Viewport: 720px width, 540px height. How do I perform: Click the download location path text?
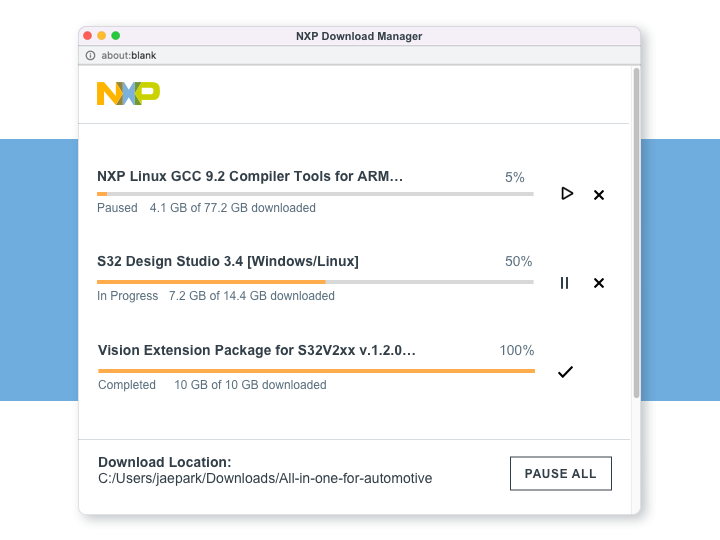[265, 479]
